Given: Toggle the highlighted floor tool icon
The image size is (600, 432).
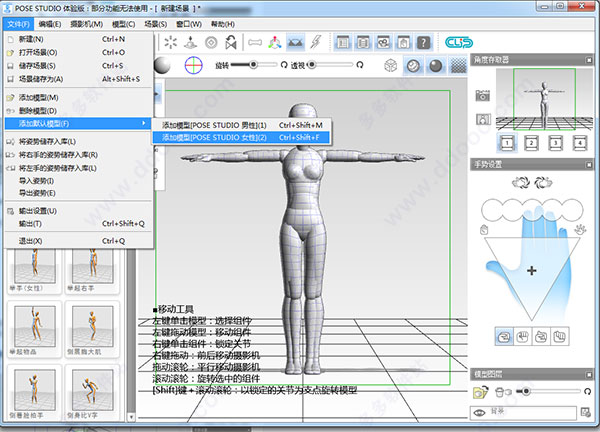Looking at the screenshot, I should (295, 42).
